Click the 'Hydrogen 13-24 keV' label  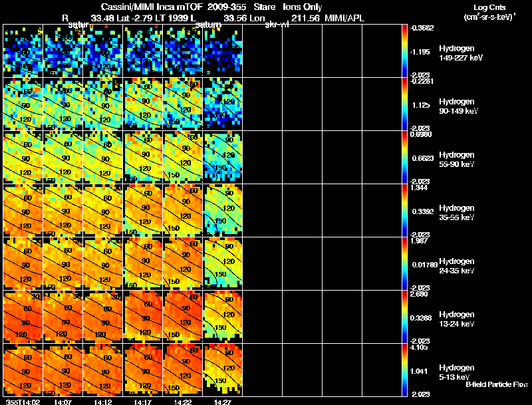point(457,319)
